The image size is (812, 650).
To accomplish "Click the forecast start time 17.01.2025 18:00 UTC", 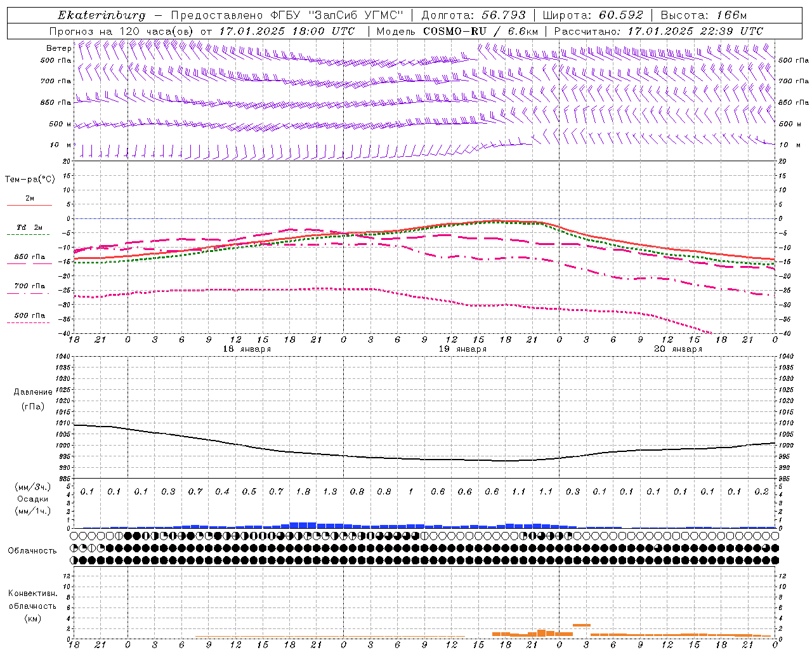I will tap(287, 31).
